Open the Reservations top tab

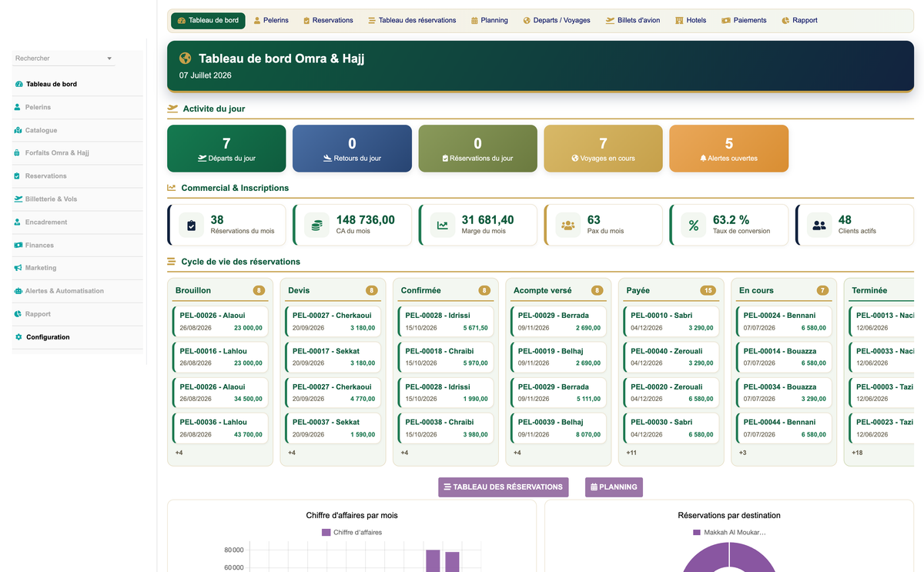pos(328,21)
